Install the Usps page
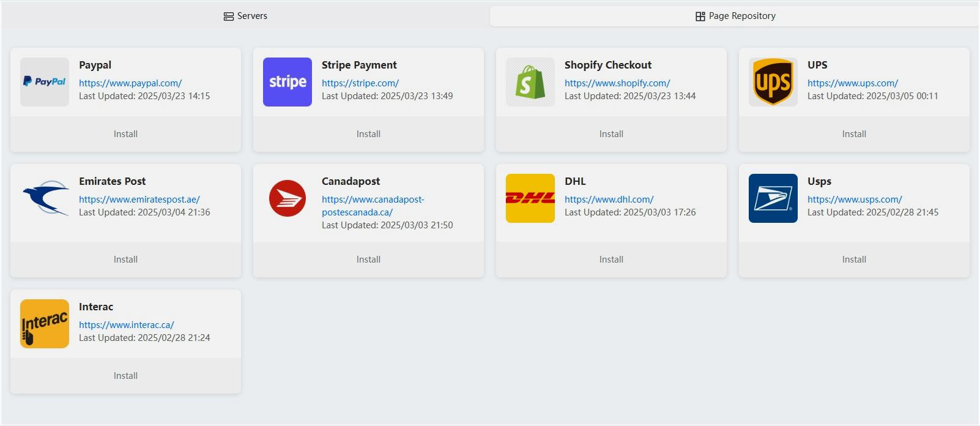Viewport: 980px width, 426px height. coord(854,260)
